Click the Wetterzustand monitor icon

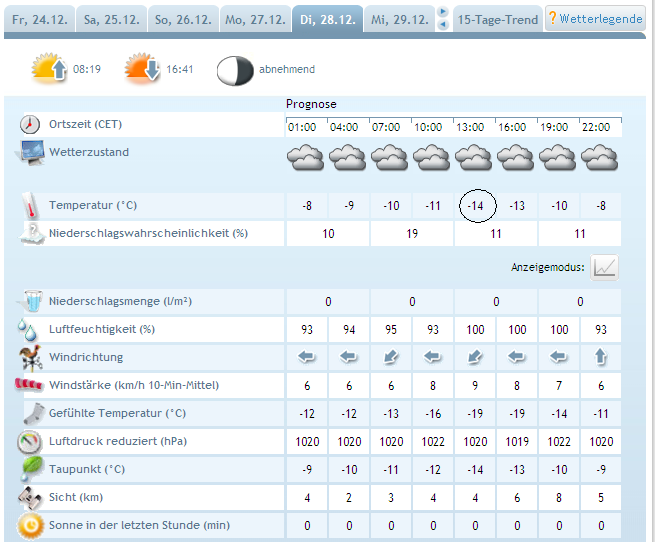click(31, 153)
